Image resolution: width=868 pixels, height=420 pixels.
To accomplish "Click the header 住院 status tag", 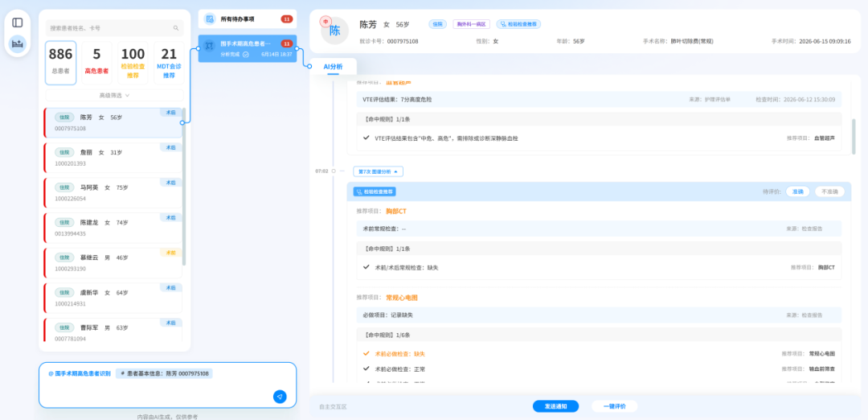I will pos(438,24).
